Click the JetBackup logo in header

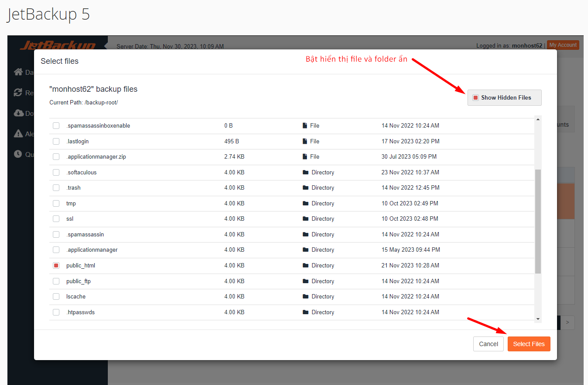pyautogui.click(x=58, y=45)
